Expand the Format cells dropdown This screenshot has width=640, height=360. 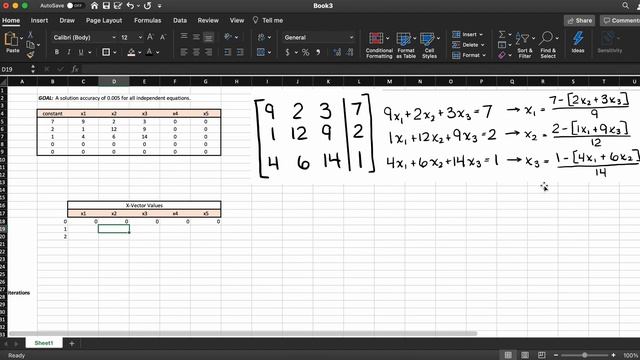484,55
